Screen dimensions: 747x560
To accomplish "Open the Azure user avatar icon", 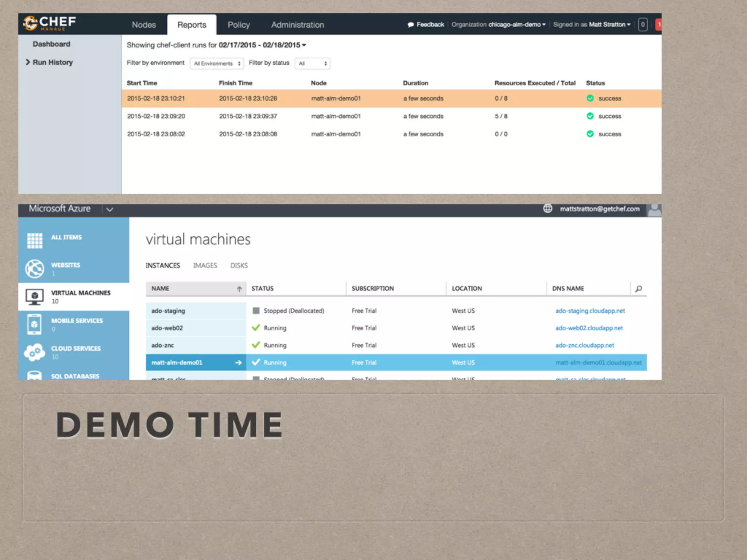I will (x=654, y=210).
